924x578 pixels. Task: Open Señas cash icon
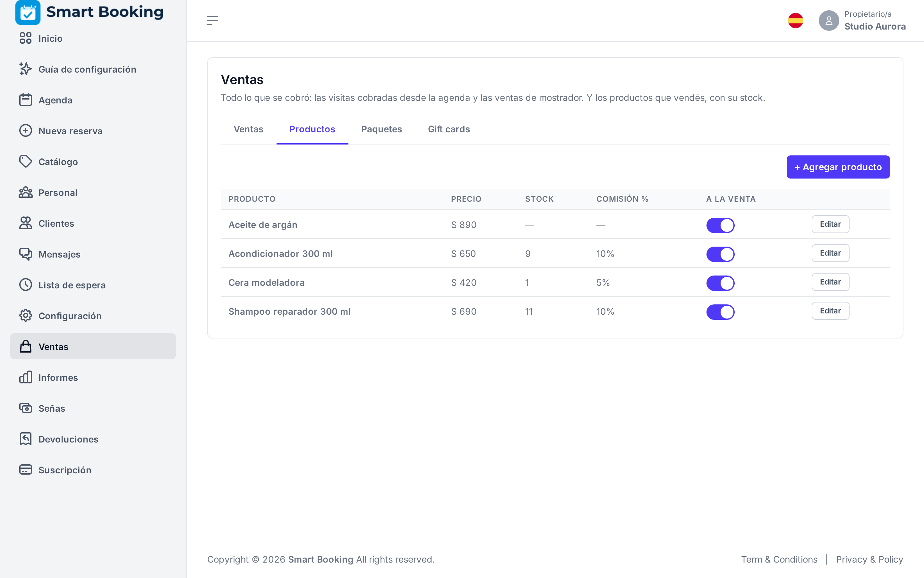[26, 408]
